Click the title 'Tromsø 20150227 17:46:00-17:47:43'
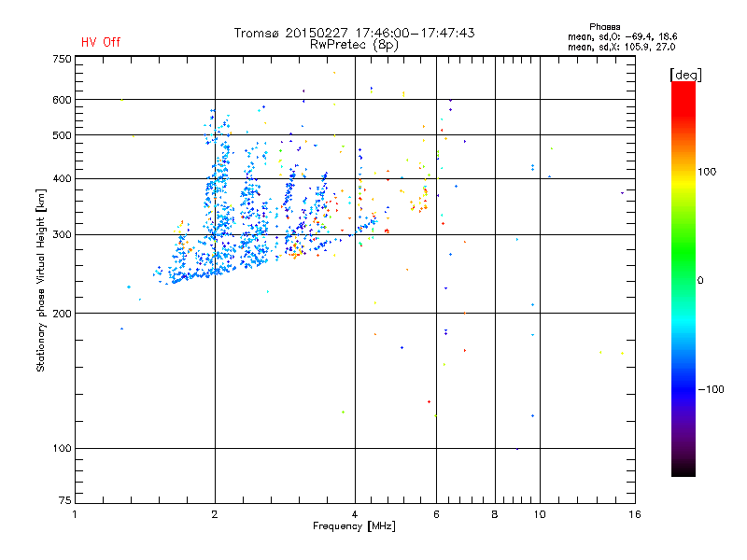747x560 pixels. click(354, 33)
